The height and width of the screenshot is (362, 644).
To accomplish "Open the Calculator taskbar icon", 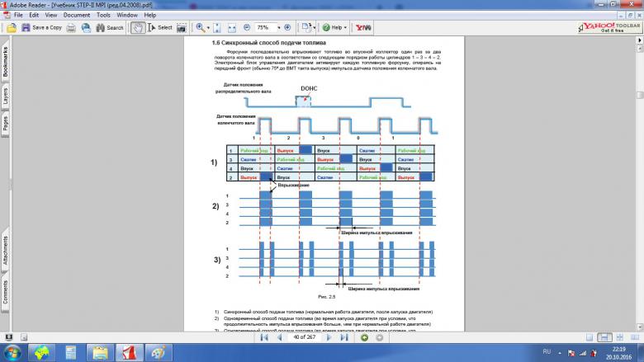I will [x=71, y=353].
